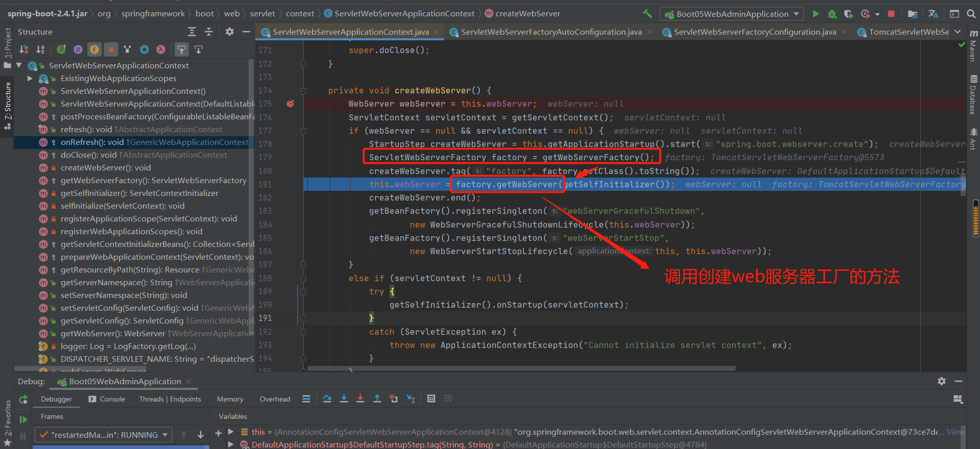980x449 pixels.
Task: Click the 'servlet' breadcrumb in the navigation bar
Action: 262,14
